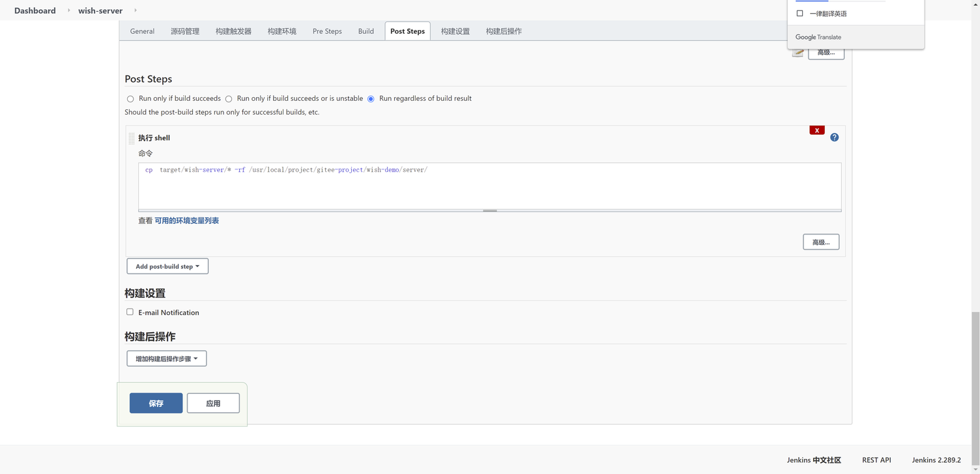Viewport: 980px width, 474px height.
Task: Click breadcrumb arrow after wish-server
Action: (136, 10)
